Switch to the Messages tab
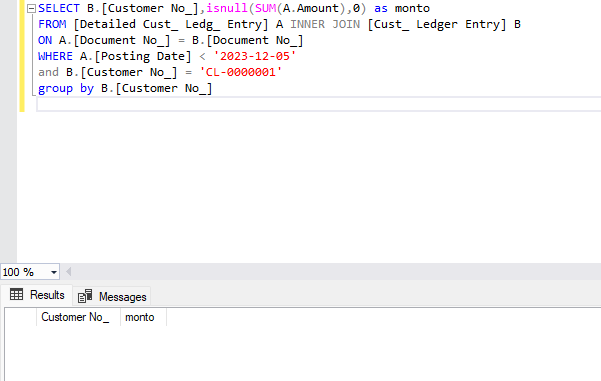The width and height of the screenshot is (601, 381). click(112, 297)
